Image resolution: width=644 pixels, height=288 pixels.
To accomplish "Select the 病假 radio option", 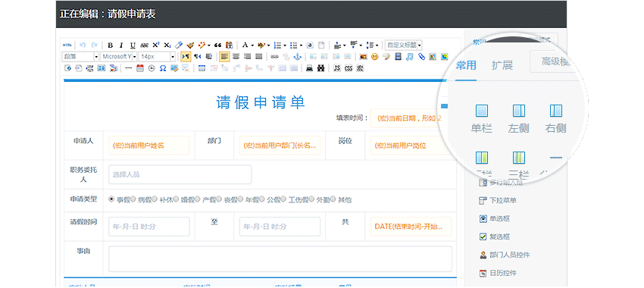I will point(133,199).
